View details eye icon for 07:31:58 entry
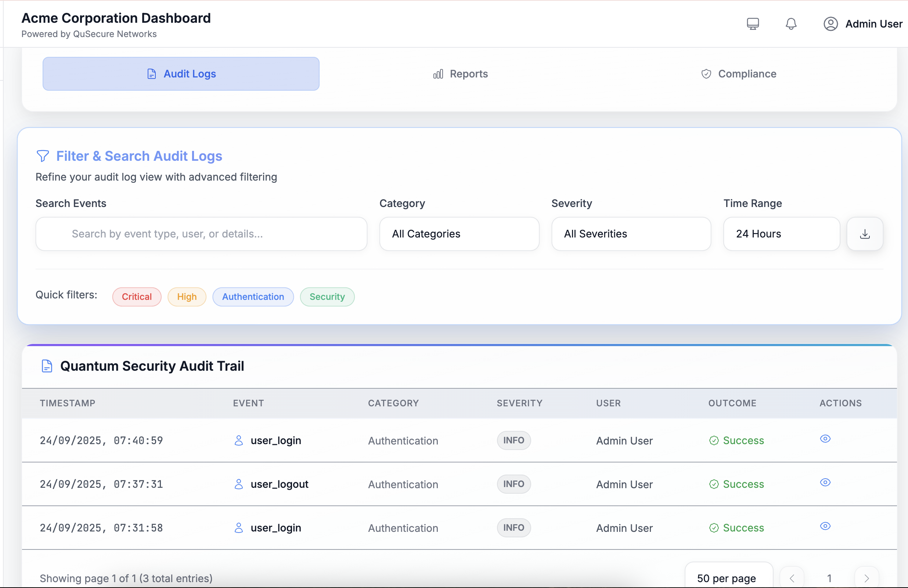This screenshot has height=588, width=908. [825, 526]
